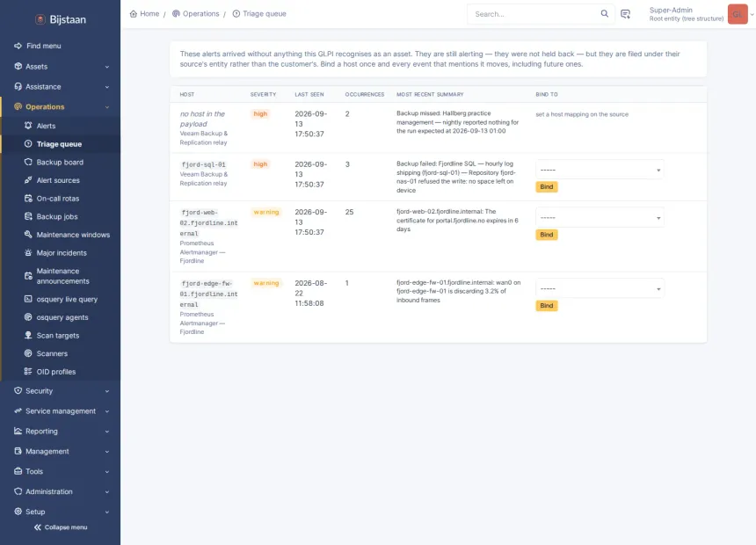Click high severity badge for fjord-sql-01
Viewport: 756px width, 545px height.
pos(260,164)
